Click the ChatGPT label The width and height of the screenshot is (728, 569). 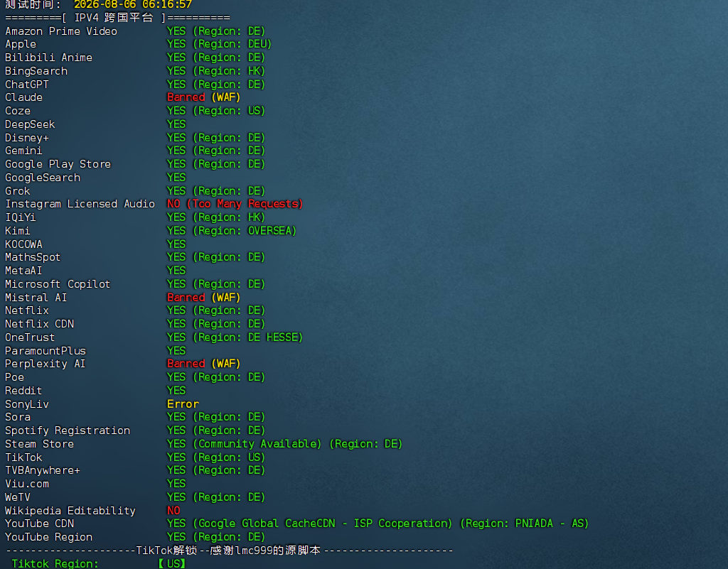tap(27, 85)
